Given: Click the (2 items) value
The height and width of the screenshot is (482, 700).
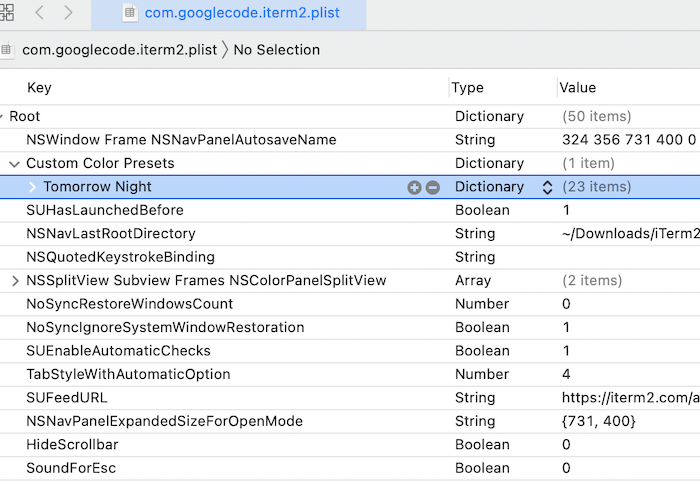Looking at the screenshot, I should (x=592, y=281).
